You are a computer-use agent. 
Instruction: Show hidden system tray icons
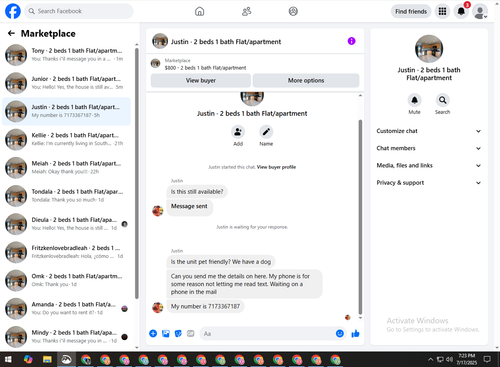click(x=430, y=359)
